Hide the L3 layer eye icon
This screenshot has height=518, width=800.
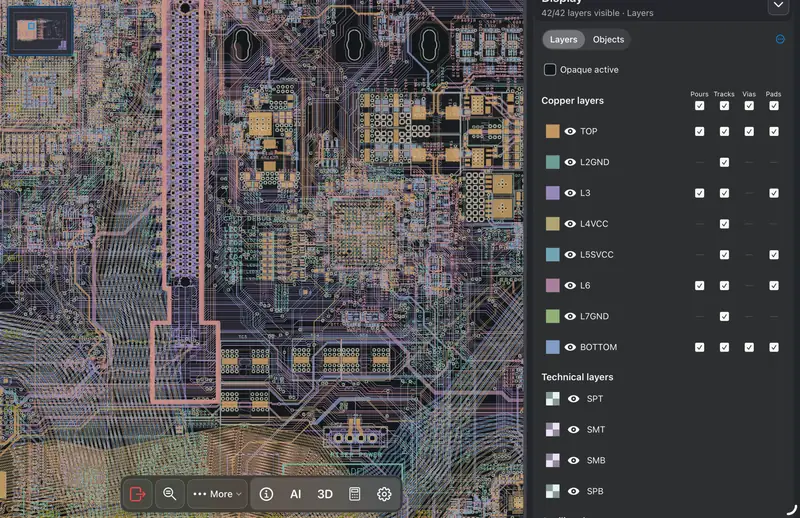570,193
